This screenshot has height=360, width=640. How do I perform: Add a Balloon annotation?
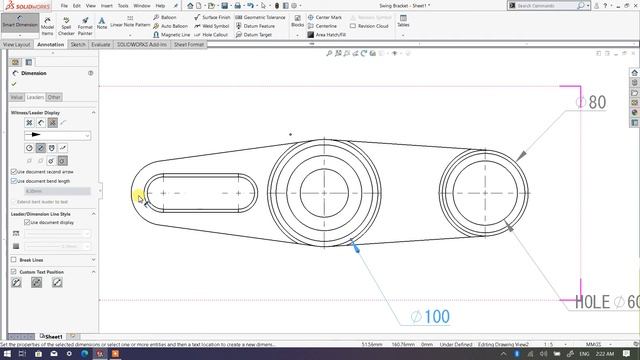pyautogui.click(x=165, y=17)
